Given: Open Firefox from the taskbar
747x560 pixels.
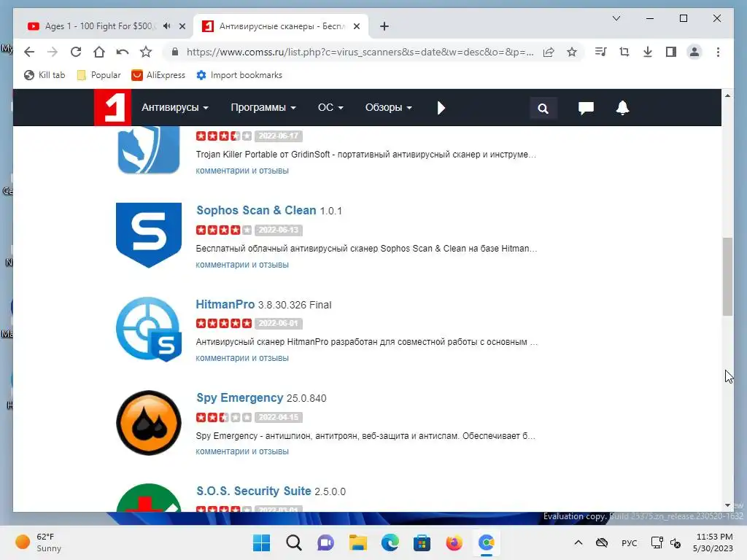Looking at the screenshot, I should pos(454,542).
